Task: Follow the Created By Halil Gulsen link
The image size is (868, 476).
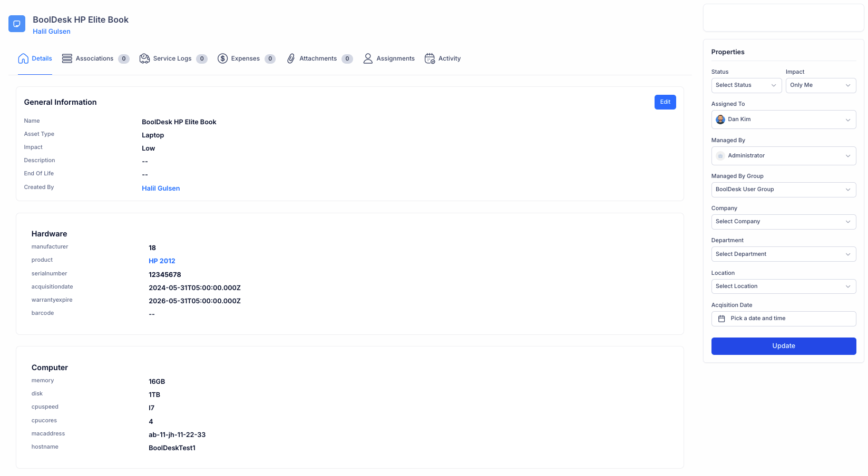Action: pos(161,189)
